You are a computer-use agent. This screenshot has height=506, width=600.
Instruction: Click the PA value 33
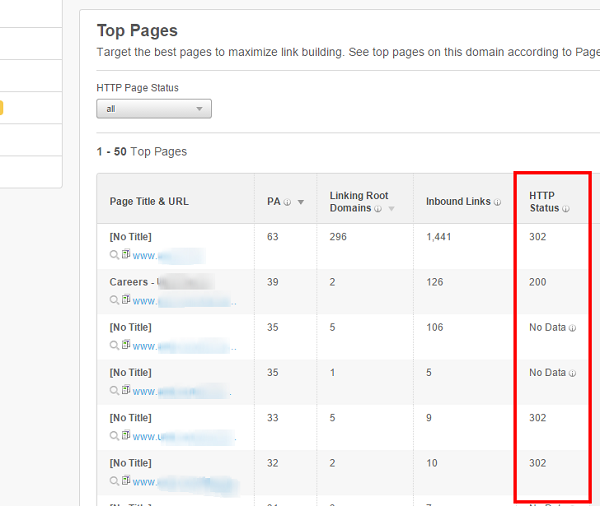pyautogui.click(x=272, y=418)
